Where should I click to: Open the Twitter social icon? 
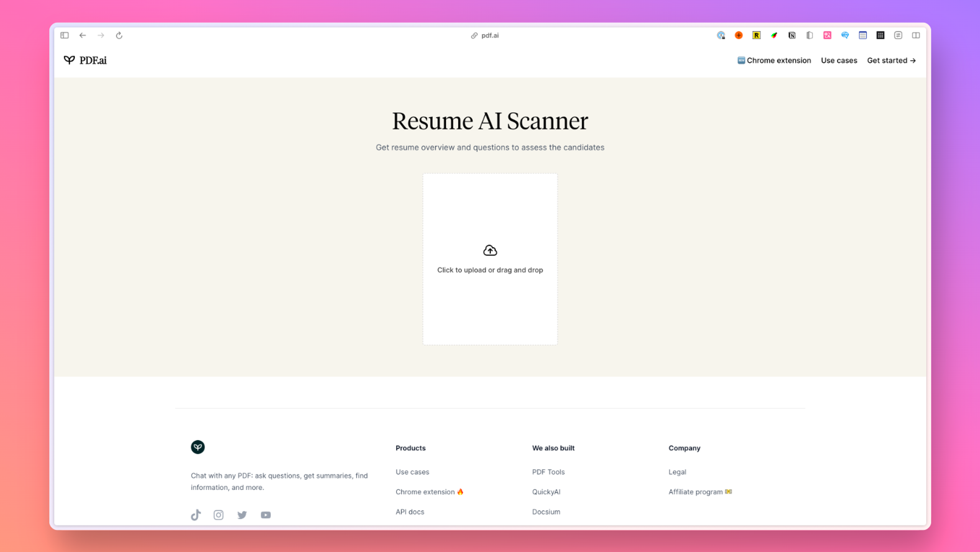(242, 515)
